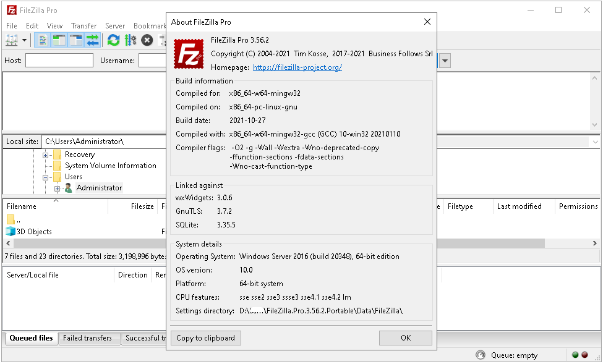Viewport: 603px width, 364px height.
Task: Open the Transfer menu
Action: point(84,26)
